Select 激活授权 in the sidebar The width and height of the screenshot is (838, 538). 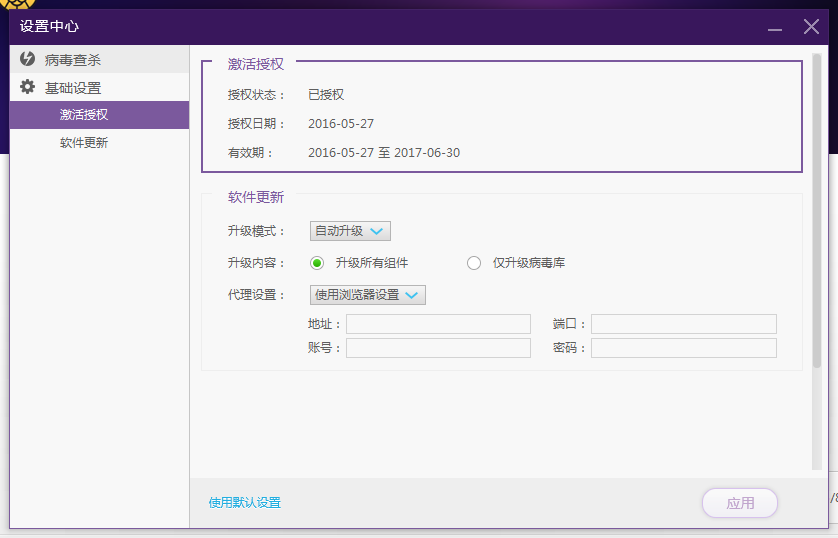pyautogui.click(x=84, y=115)
